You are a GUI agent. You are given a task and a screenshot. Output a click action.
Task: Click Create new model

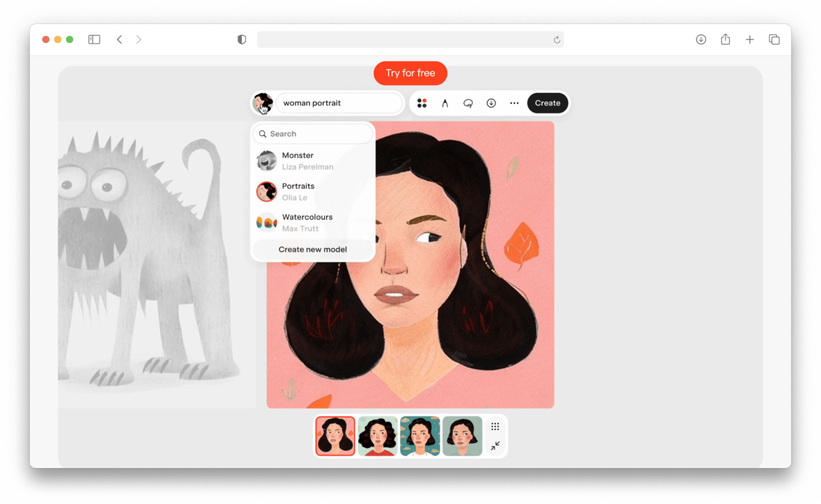pyautogui.click(x=312, y=249)
